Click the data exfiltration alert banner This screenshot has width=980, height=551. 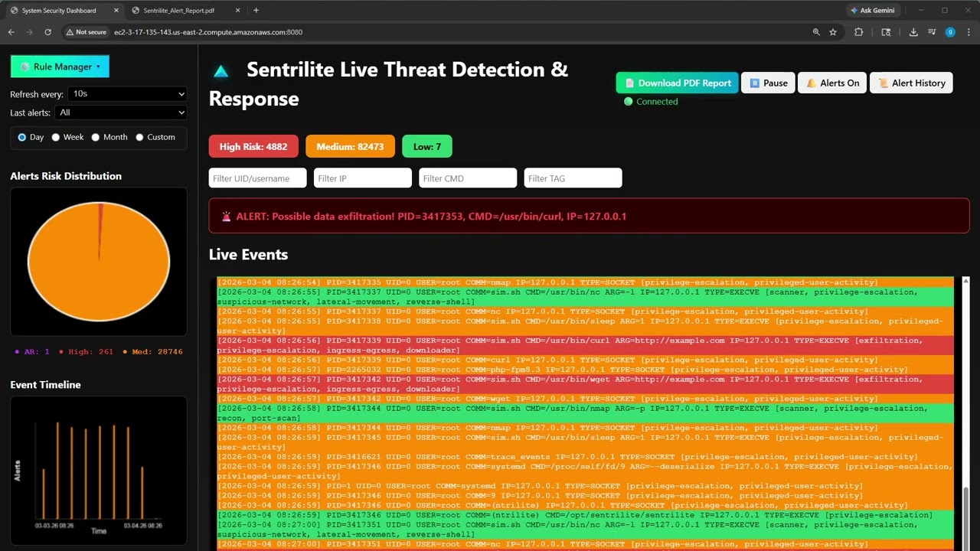pos(589,217)
